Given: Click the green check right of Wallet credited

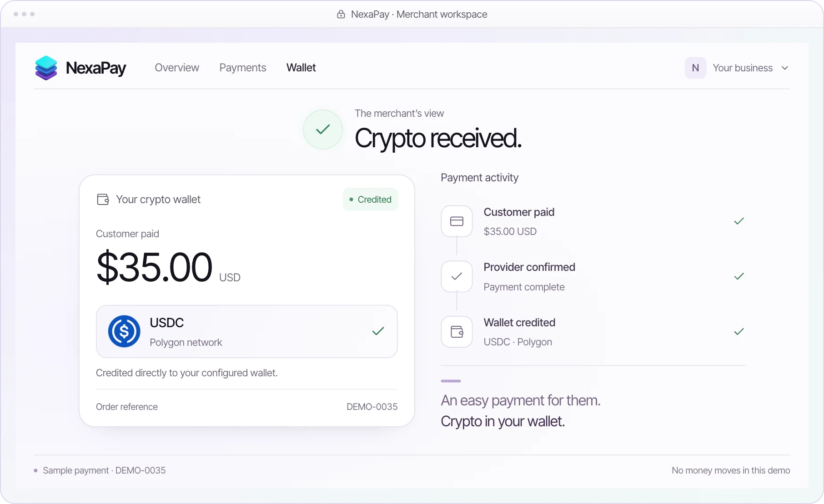Looking at the screenshot, I should (739, 332).
